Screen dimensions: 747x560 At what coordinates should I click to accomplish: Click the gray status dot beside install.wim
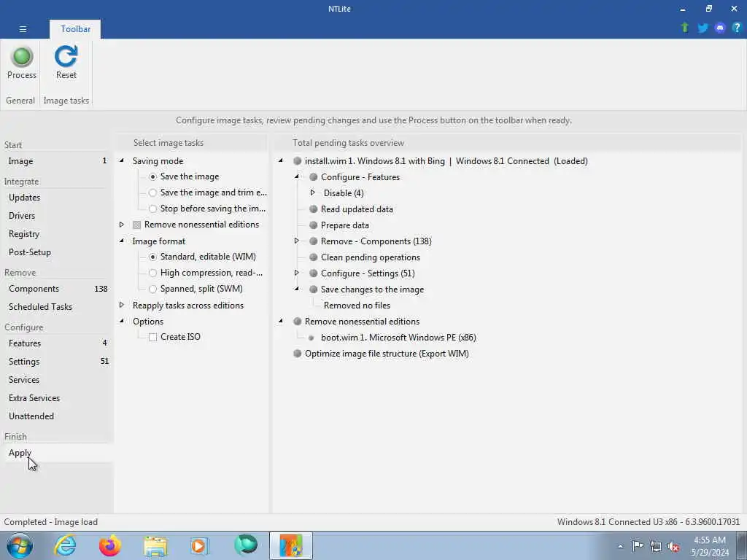298,161
